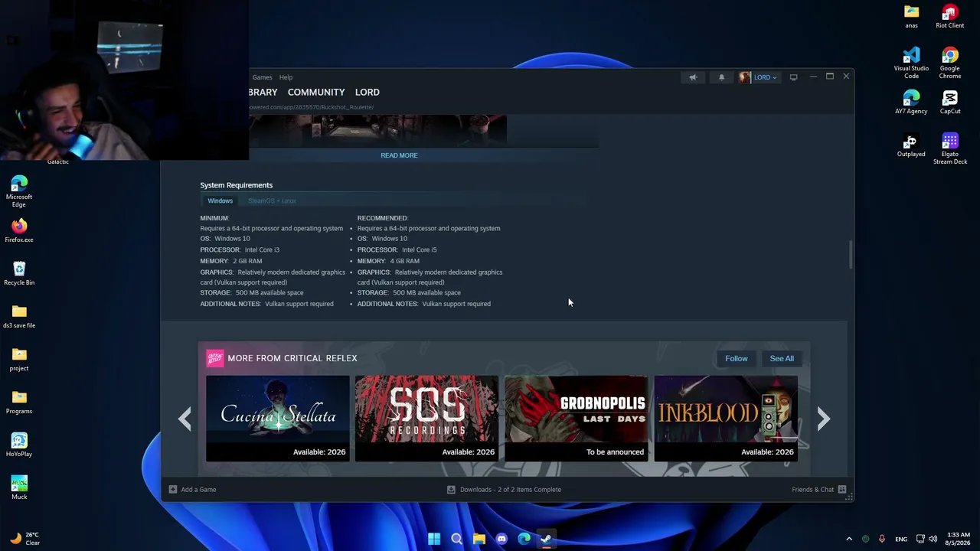Select the Programs folder on desktop
The image size is (980, 551).
[19, 402]
